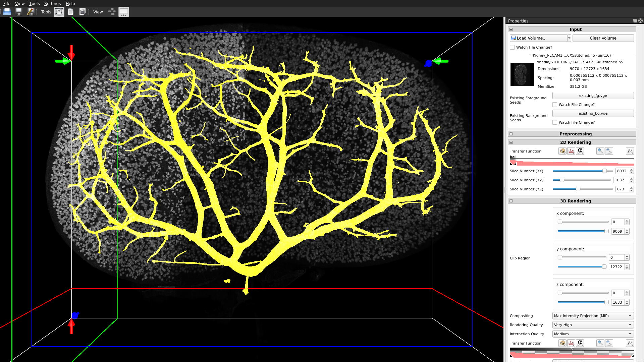Click the clapperboard animation icon
Image resolution: width=644 pixels, height=362 pixels.
(82, 12)
